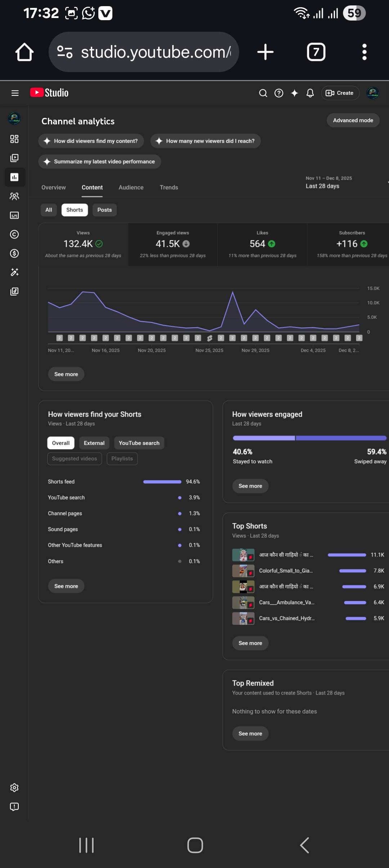This screenshot has height=868, width=389.
Task: Click See more under Top Shorts
Action: pyautogui.click(x=250, y=643)
